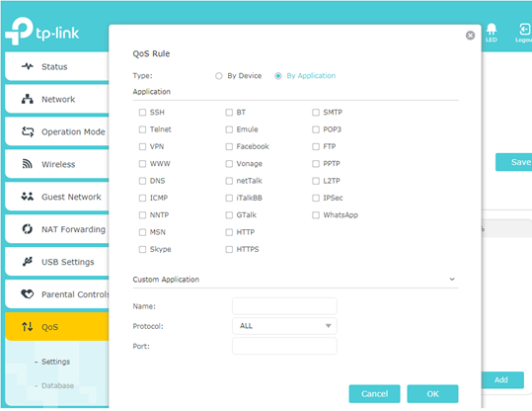The width and height of the screenshot is (532, 411).
Task: Check the SMTP checkbox
Action: coord(316,112)
